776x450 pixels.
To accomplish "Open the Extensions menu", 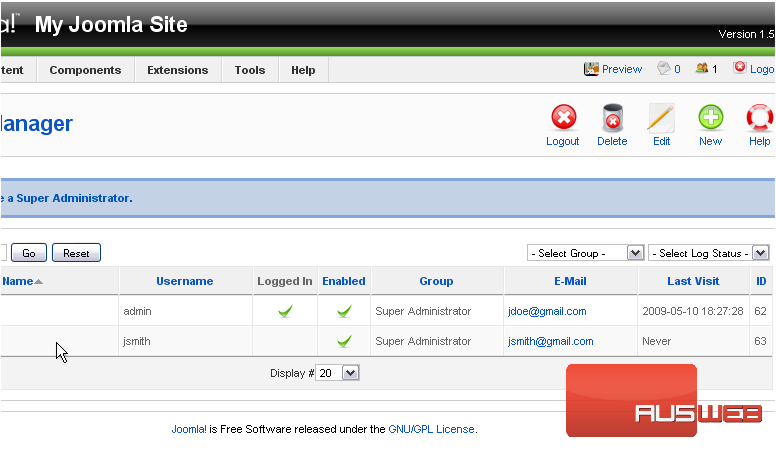I will (177, 70).
